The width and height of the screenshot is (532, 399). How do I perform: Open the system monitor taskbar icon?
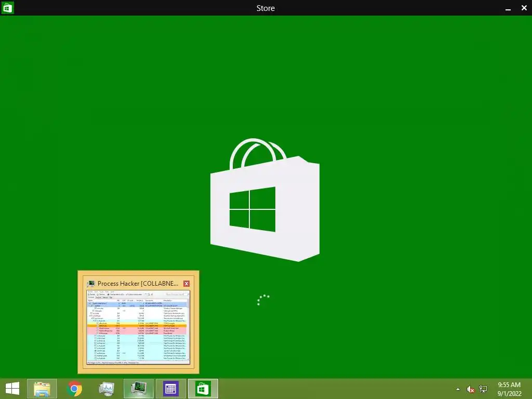click(106, 389)
